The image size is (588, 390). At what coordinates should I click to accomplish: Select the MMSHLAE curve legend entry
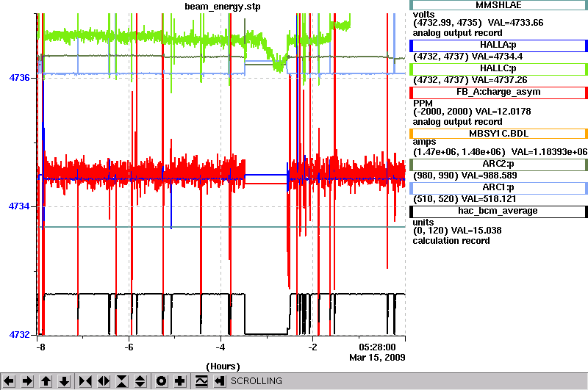point(498,5)
